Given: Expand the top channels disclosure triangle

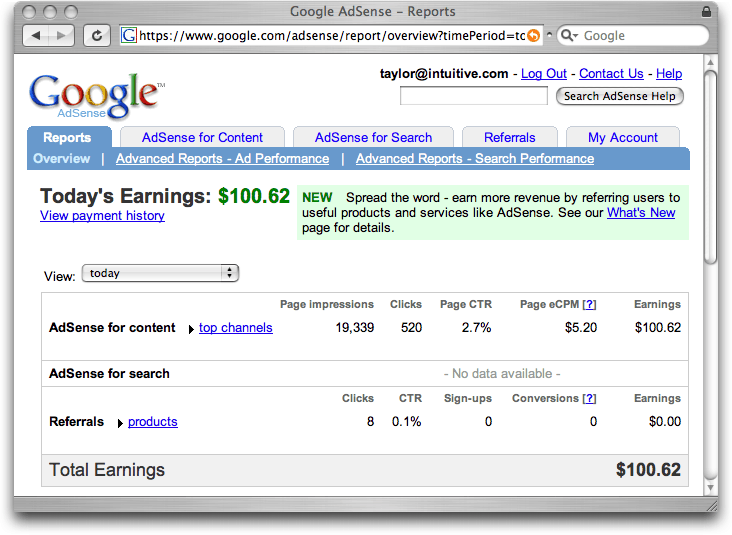Looking at the screenshot, I should 191,328.
